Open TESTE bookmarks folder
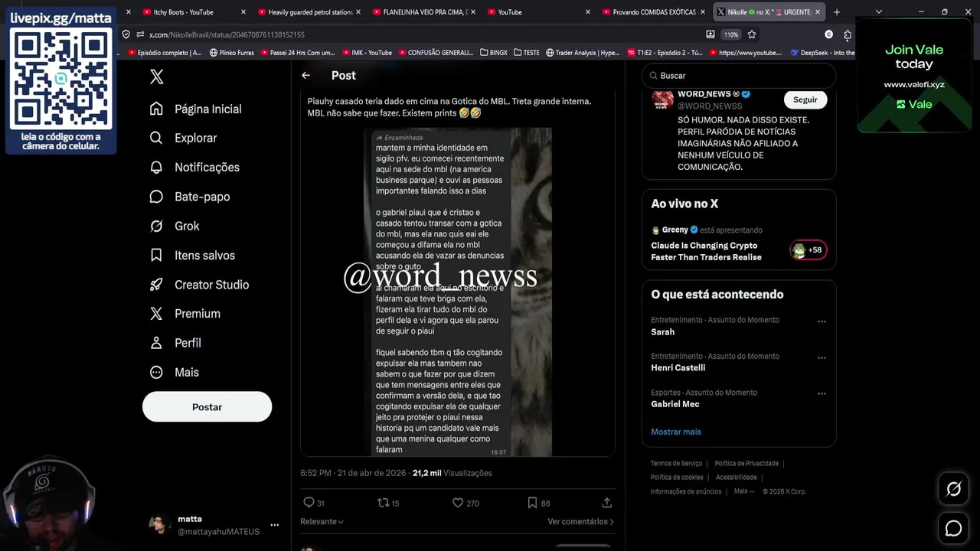Image resolution: width=980 pixels, height=551 pixels. click(x=527, y=53)
